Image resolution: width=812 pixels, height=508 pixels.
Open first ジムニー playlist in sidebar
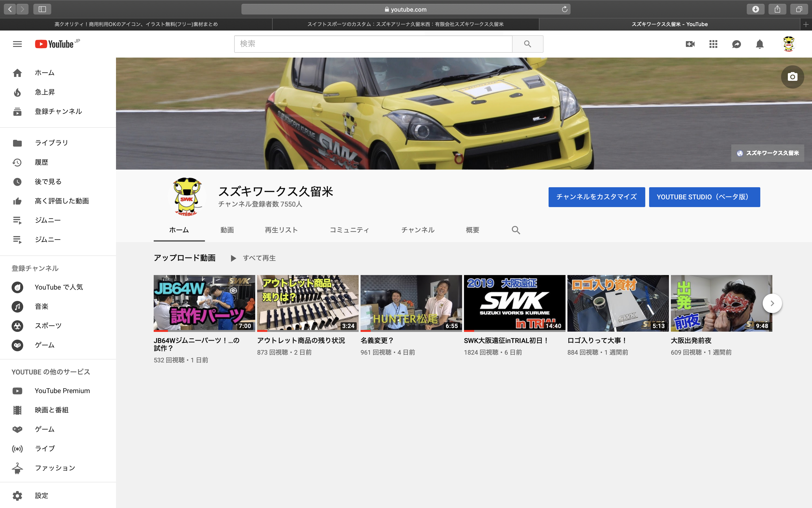(58, 220)
